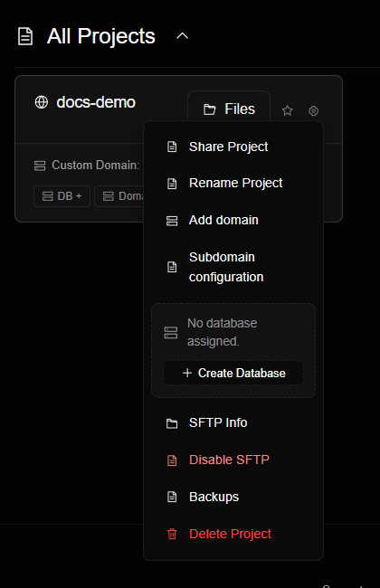Click the DB + button on project card
Image resolution: width=380 pixels, height=588 pixels.
62,196
